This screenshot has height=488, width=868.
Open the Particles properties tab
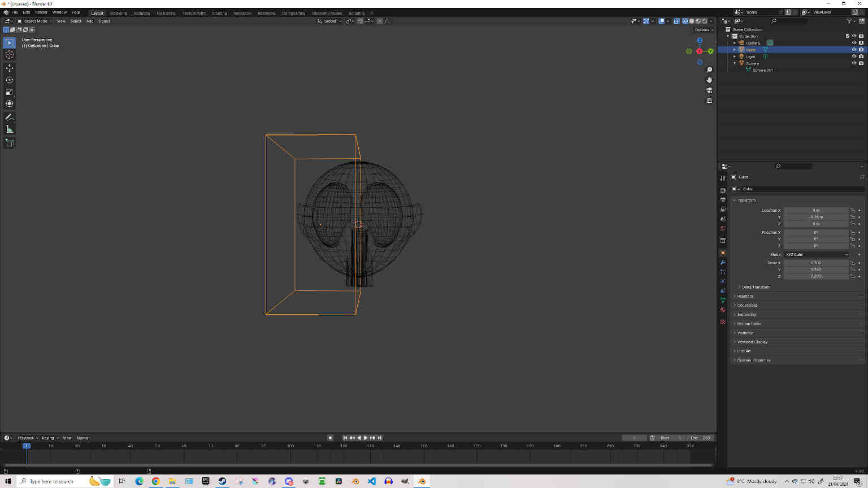[723, 272]
